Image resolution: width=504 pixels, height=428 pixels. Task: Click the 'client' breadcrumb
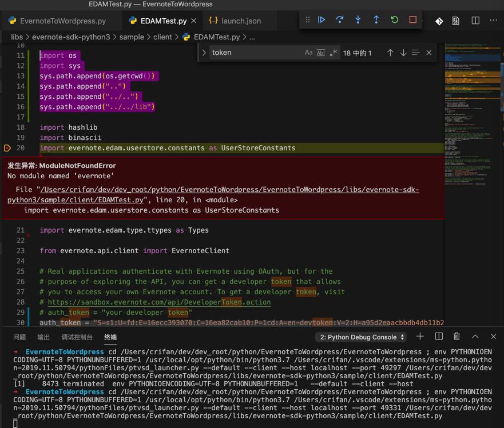coord(162,37)
